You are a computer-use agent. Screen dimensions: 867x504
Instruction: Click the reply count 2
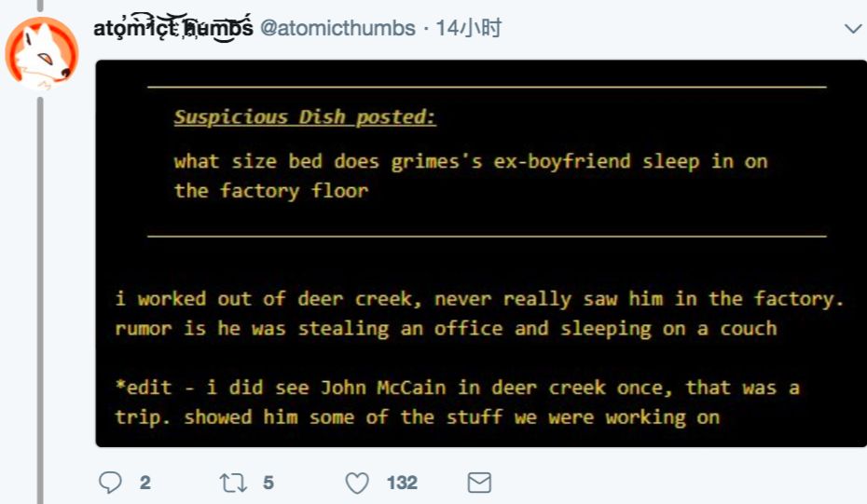click(x=144, y=483)
